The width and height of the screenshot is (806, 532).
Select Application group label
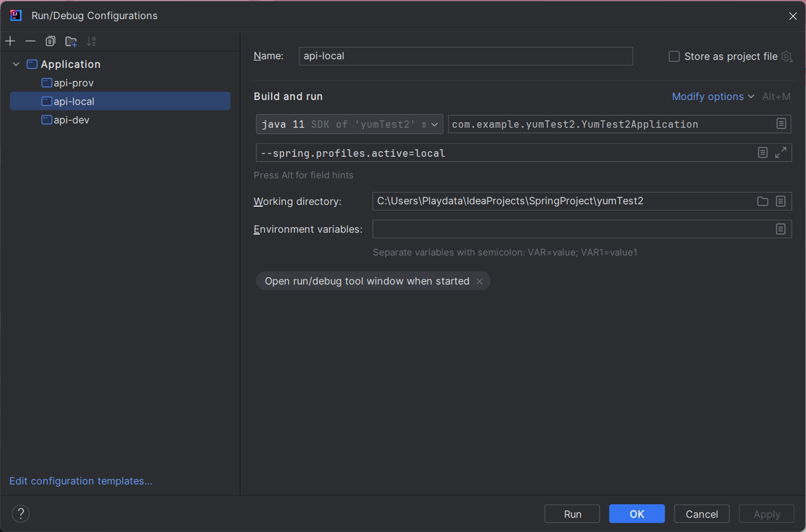pyautogui.click(x=70, y=64)
